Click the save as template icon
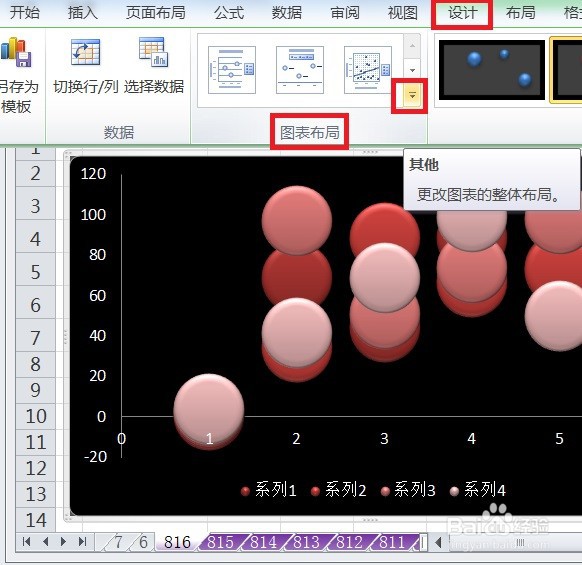The height and width of the screenshot is (565, 582). [x=17, y=52]
